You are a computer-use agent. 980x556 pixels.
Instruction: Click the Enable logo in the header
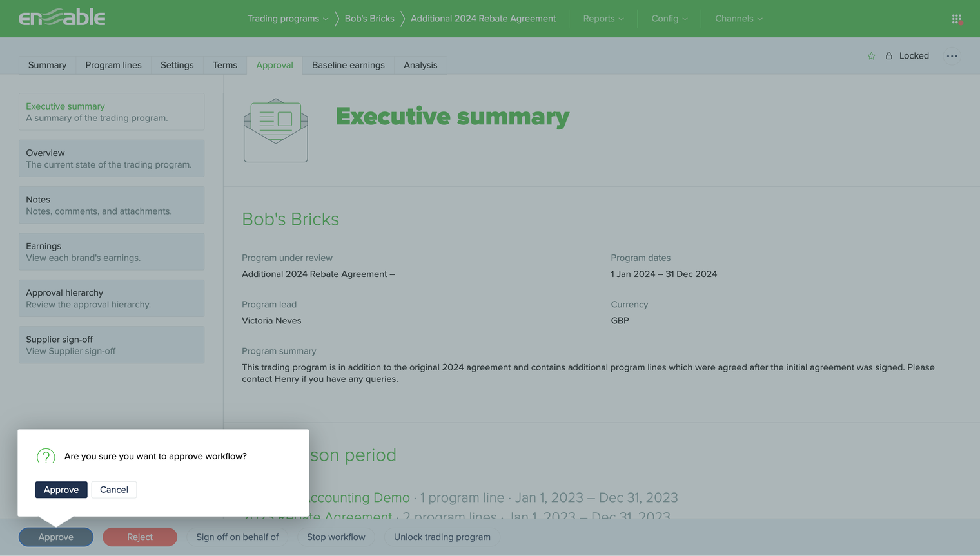click(x=62, y=18)
